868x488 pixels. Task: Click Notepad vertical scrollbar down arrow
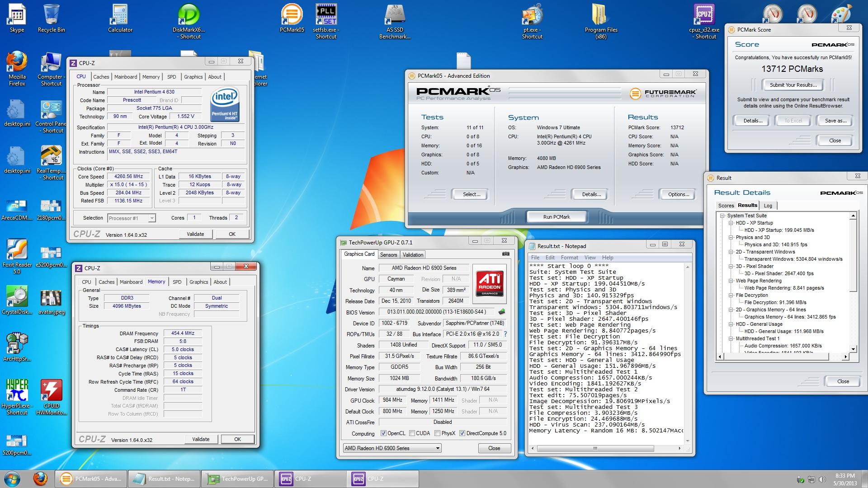688,441
